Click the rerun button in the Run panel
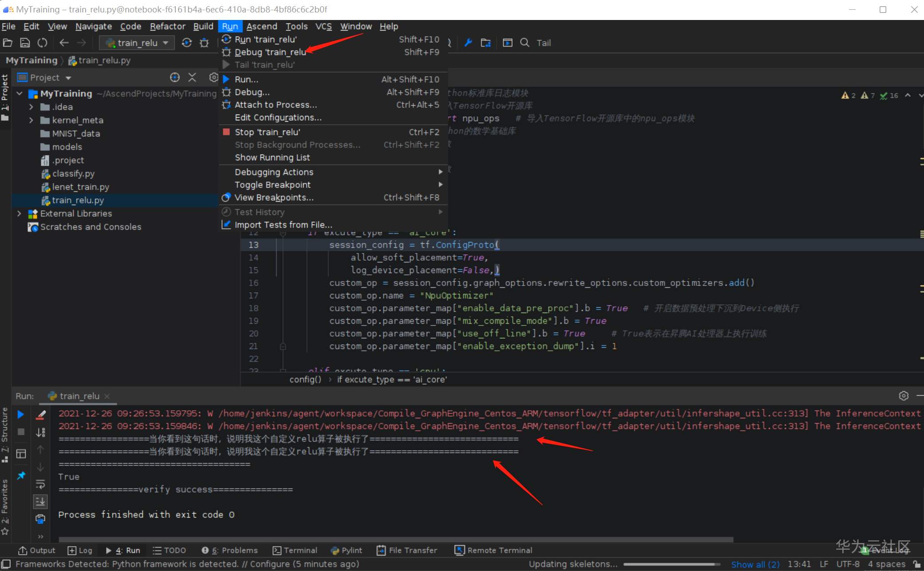Image resolution: width=924 pixels, height=571 pixels. [x=20, y=414]
